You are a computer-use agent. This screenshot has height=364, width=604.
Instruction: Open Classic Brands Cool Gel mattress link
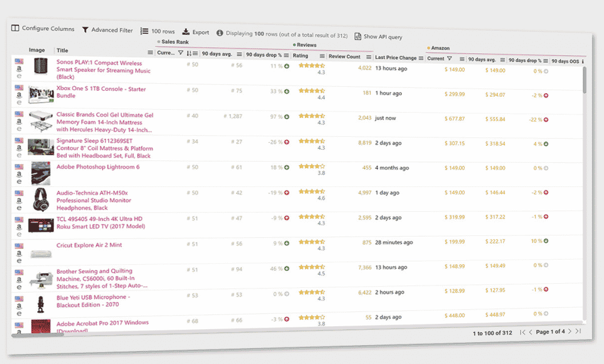[105, 122]
